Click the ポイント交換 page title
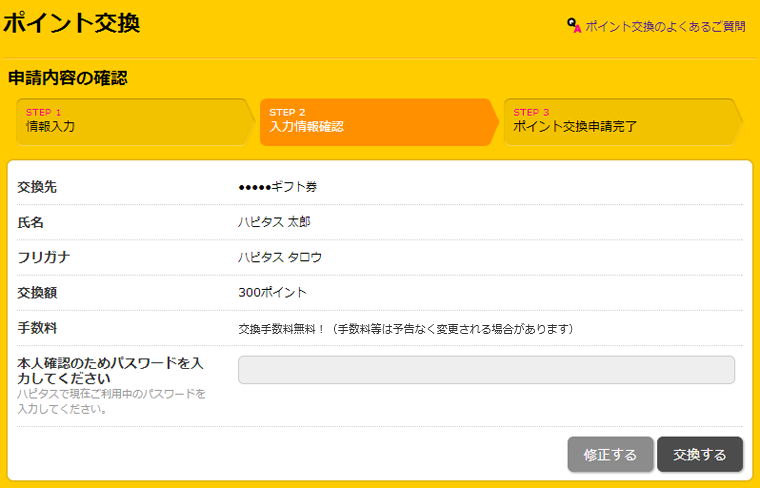The width and height of the screenshot is (760, 488). click(72, 23)
